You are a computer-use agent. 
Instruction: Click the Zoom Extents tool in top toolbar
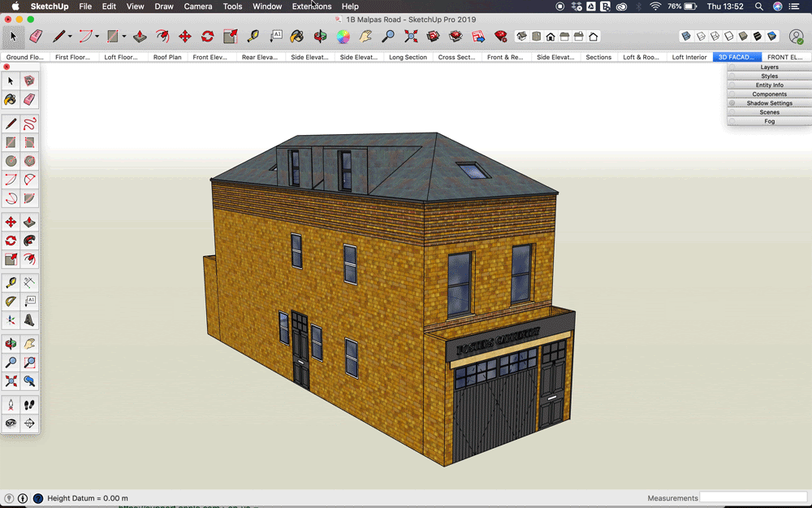click(411, 37)
